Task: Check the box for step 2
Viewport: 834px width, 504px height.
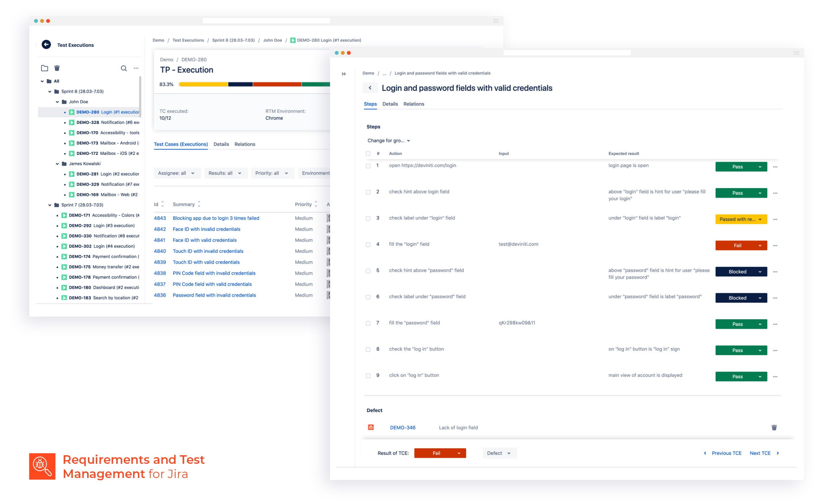Action: click(x=369, y=193)
